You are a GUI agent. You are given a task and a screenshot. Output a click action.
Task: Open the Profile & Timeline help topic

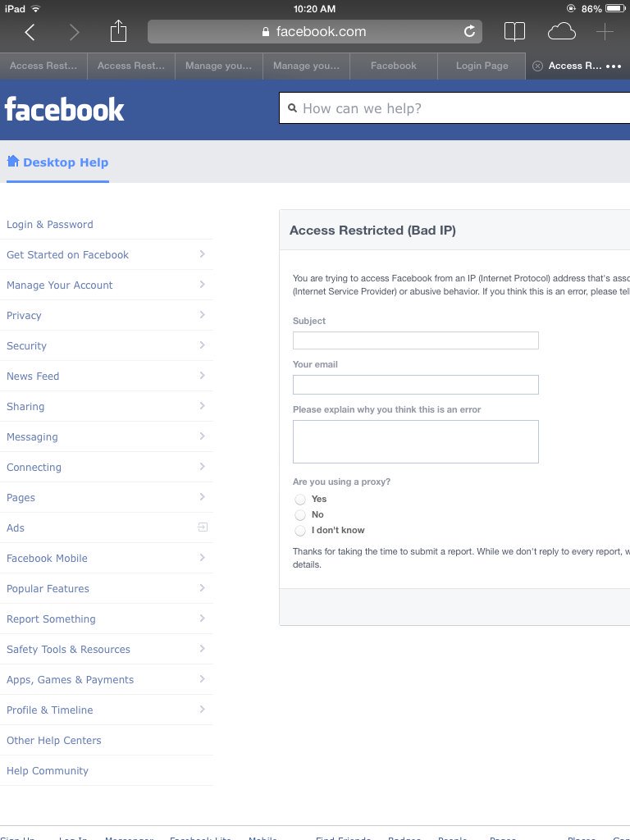[x=50, y=710]
